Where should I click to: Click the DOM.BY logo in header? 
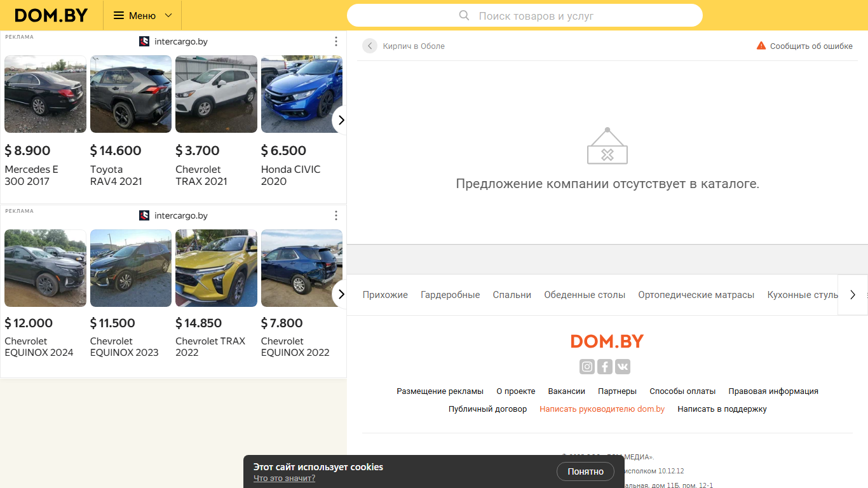pyautogui.click(x=51, y=15)
